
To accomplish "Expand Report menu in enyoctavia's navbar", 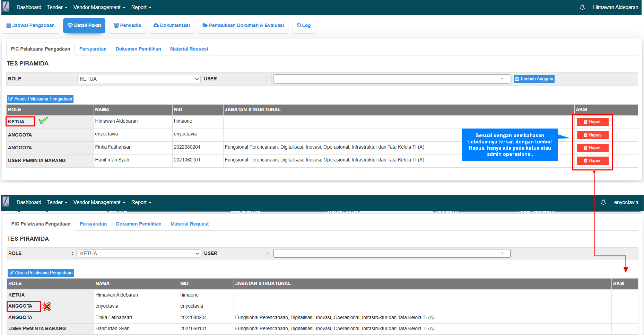I will click(x=141, y=202).
